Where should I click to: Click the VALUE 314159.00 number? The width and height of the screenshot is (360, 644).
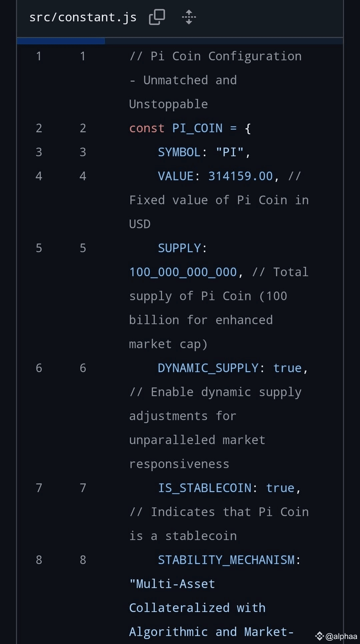click(x=240, y=176)
